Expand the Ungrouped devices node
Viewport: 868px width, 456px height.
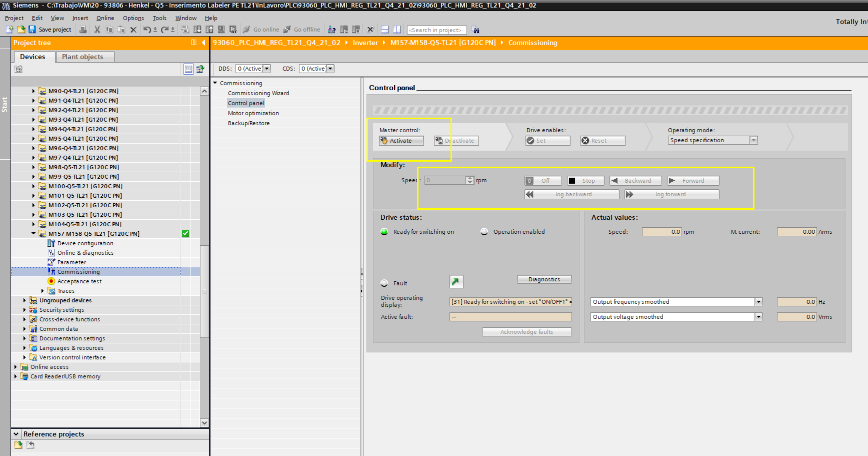click(x=24, y=300)
